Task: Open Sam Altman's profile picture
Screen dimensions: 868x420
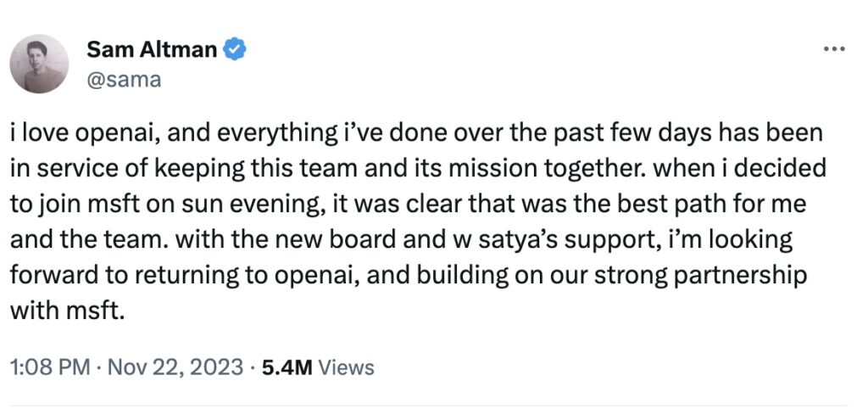Action: click(39, 64)
